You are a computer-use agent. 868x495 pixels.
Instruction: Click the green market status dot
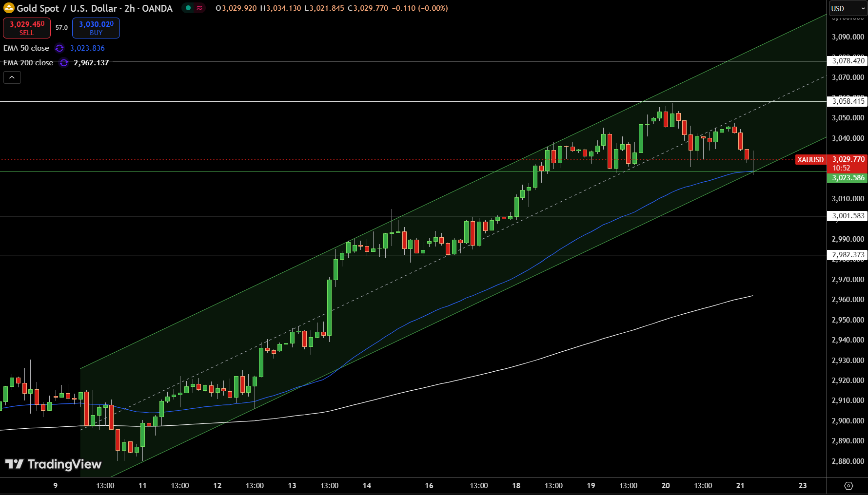(x=188, y=8)
